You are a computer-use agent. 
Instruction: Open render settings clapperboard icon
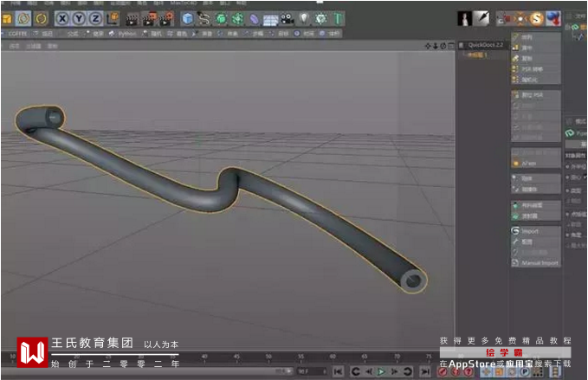(x=166, y=19)
